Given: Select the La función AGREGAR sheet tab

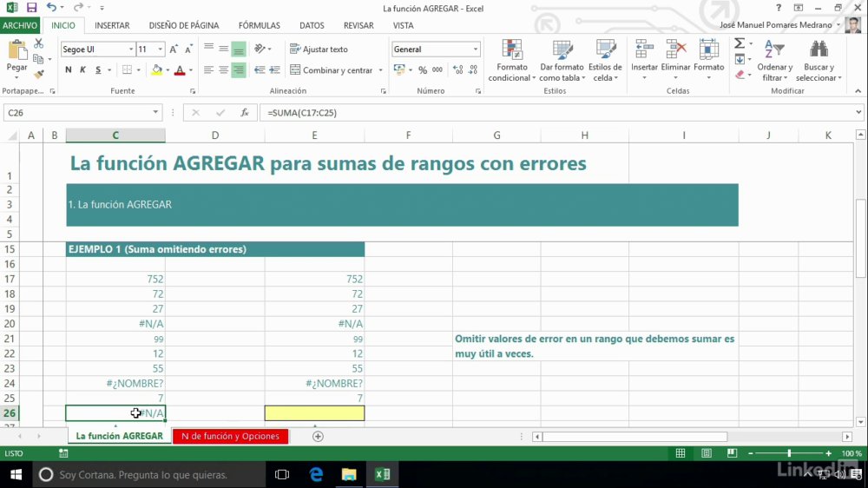Looking at the screenshot, I should coord(120,437).
